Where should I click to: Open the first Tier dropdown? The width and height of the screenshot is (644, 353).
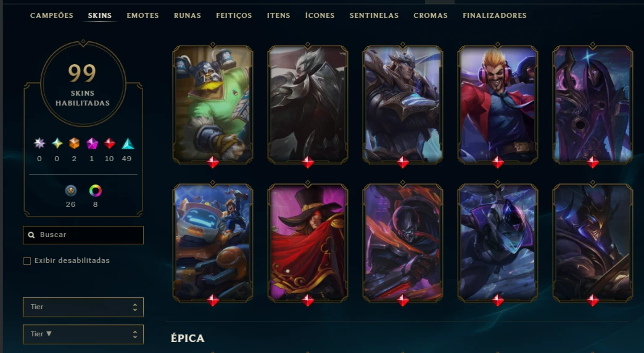click(x=83, y=307)
